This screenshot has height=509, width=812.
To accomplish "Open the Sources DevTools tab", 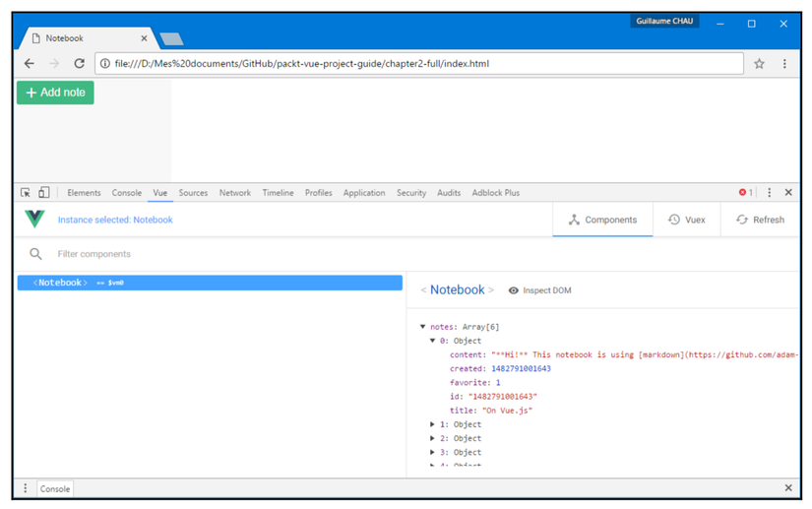I will (193, 193).
